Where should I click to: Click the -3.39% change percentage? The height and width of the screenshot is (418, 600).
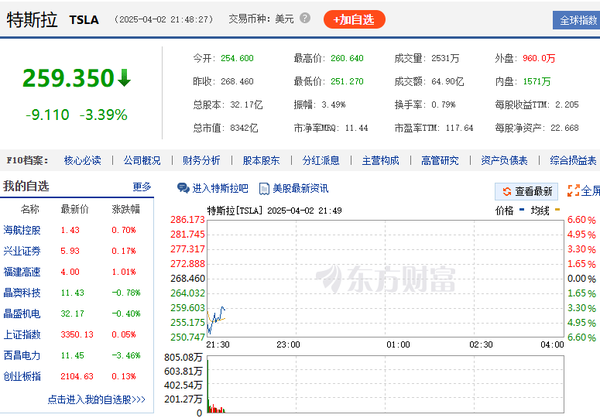(103, 115)
